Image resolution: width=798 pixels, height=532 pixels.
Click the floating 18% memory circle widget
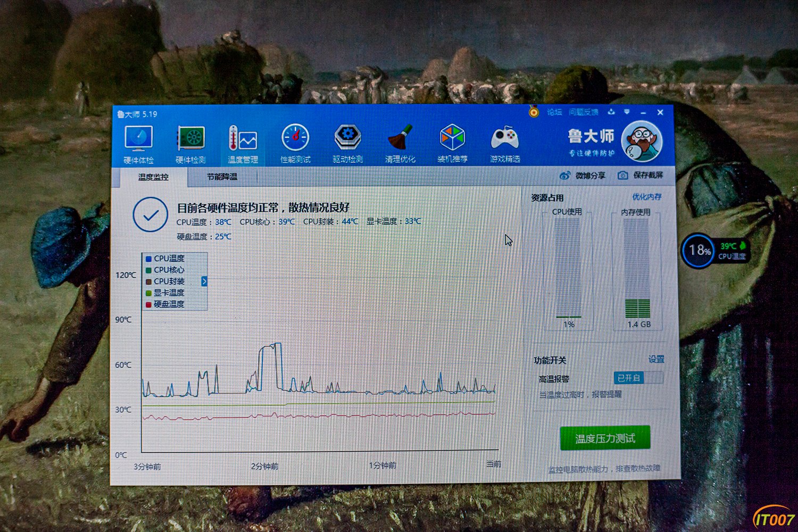[x=698, y=250]
